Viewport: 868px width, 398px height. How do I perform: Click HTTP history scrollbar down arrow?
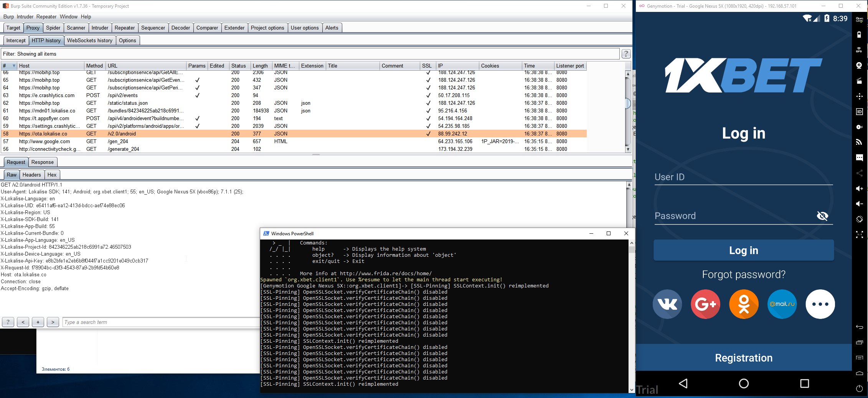click(x=628, y=149)
